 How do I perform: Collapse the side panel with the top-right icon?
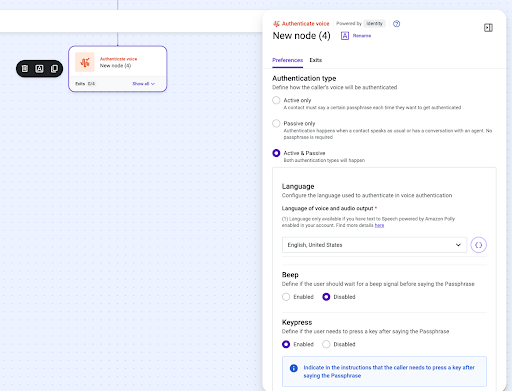(488, 28)
